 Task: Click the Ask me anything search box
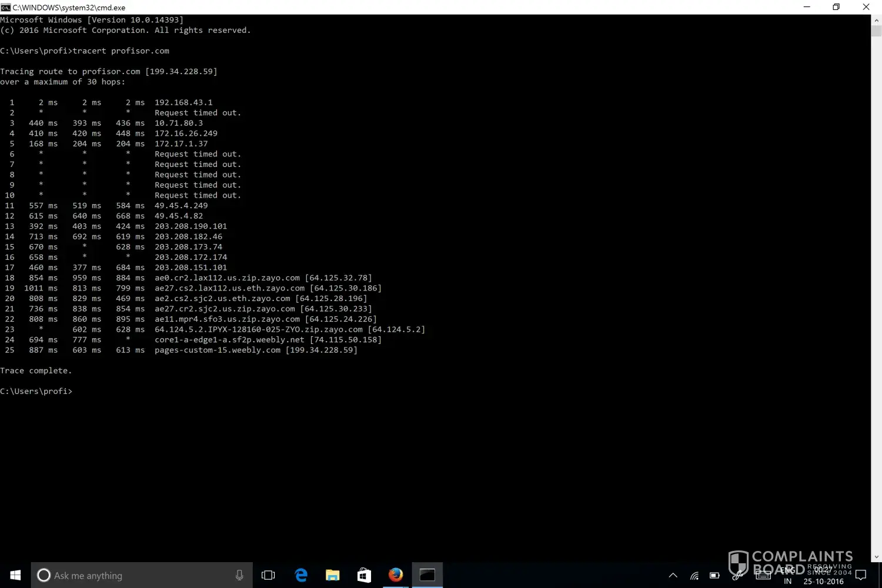[142, 575]
